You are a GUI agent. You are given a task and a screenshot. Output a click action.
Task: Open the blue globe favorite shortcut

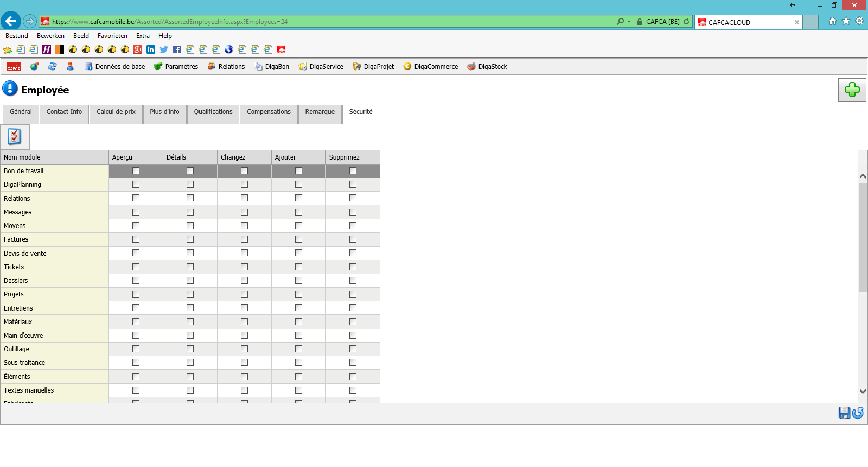[229, 49]
